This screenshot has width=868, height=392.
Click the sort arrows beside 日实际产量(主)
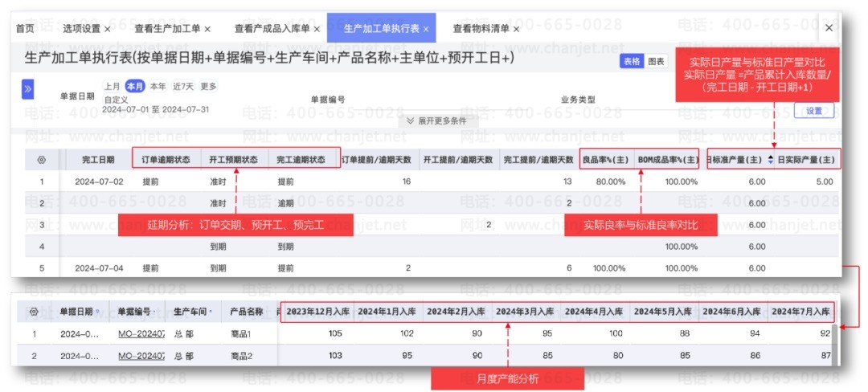point(771,160)
